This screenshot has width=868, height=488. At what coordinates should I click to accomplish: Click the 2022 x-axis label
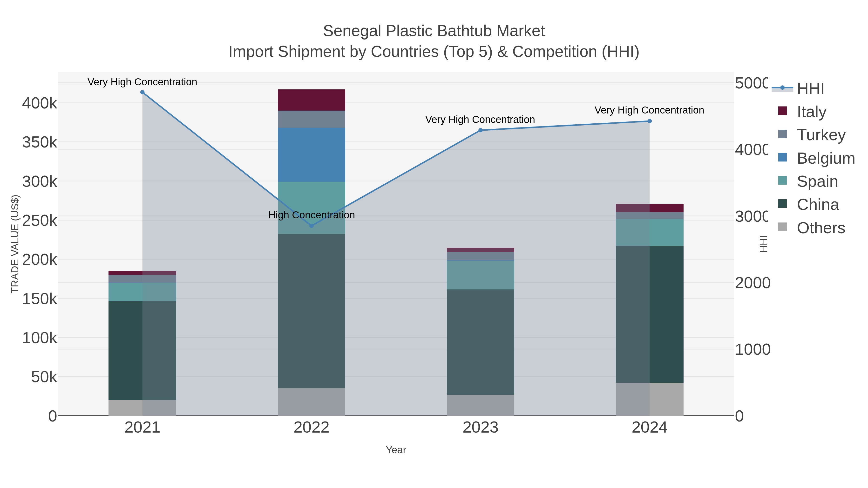click(311, 428)
